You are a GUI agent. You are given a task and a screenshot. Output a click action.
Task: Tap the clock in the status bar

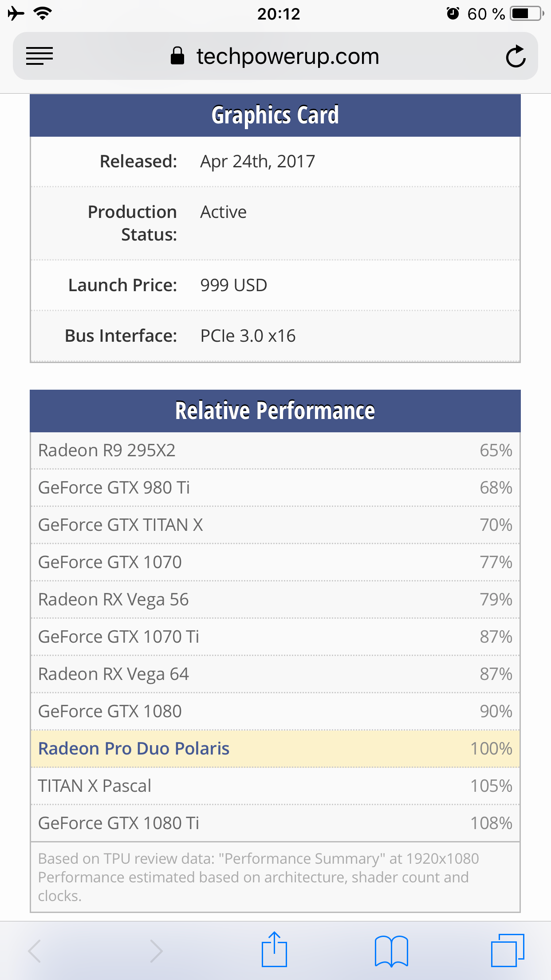point(279,14)
